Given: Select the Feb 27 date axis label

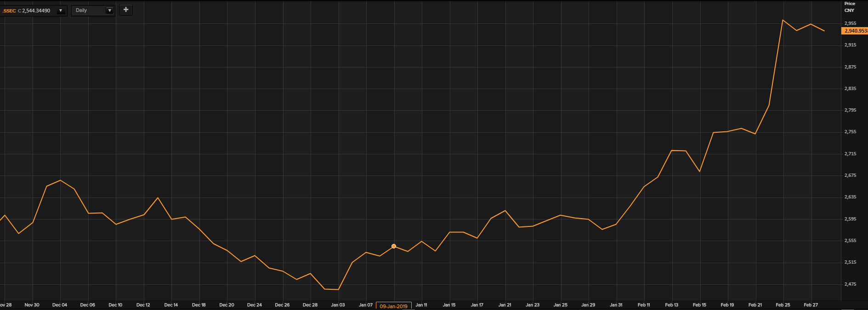Looking at the screenshot, I should 811,305.
